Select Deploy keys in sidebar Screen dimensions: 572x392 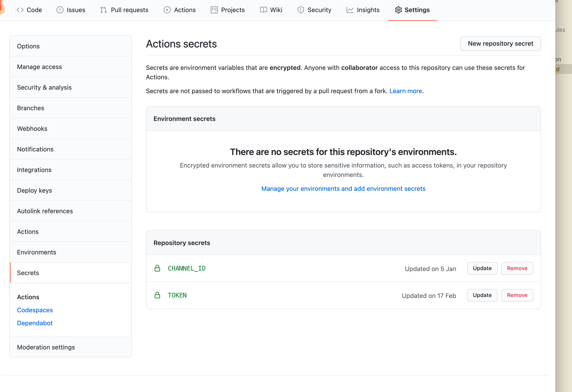34,190
